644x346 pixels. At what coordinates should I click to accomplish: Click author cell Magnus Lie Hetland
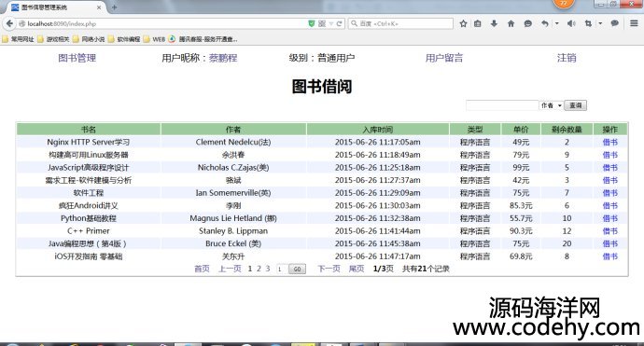233,218
